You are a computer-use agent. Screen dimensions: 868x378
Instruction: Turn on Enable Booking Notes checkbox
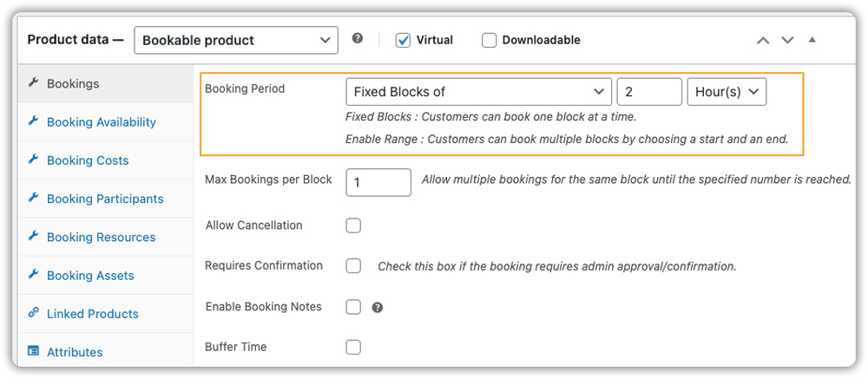[x=353, y=307]
